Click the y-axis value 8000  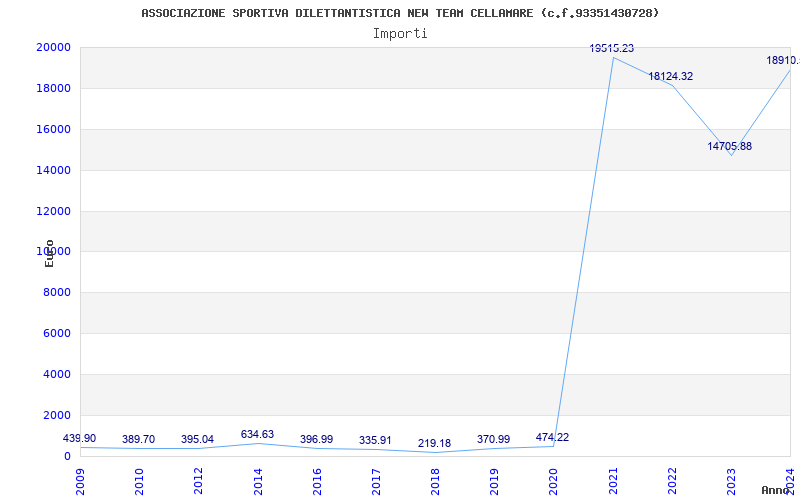57,293
